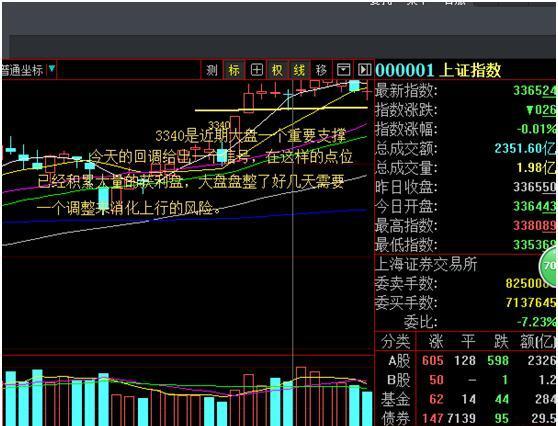The width and height of the screenshot is (558, 426).
Task: Click the A股 rising count 605
Action: pos(432,361)
